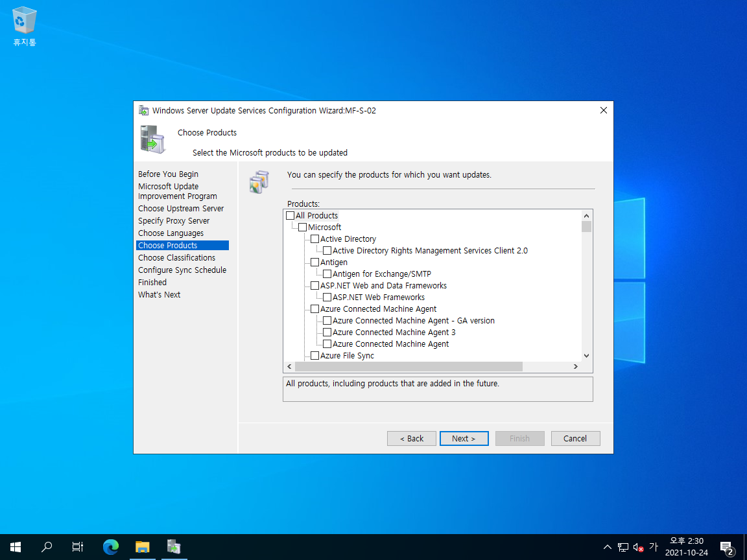
Task: Click the horizontal scrollbar thumb
Action: [x=409, y=367]
